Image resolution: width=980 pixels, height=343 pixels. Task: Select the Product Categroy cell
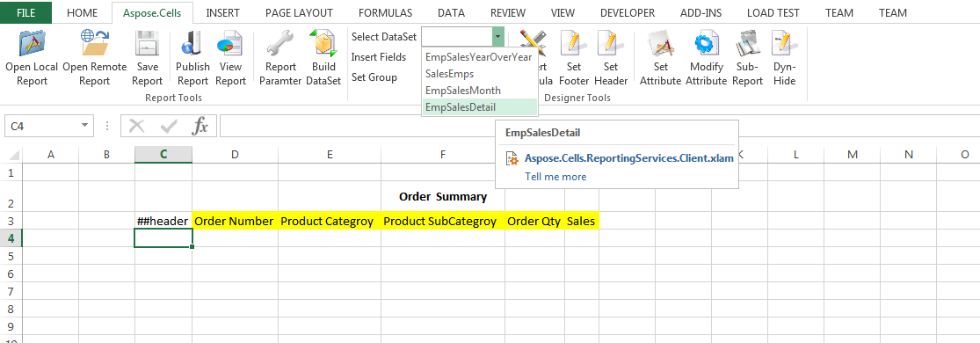tap(330, 221)
